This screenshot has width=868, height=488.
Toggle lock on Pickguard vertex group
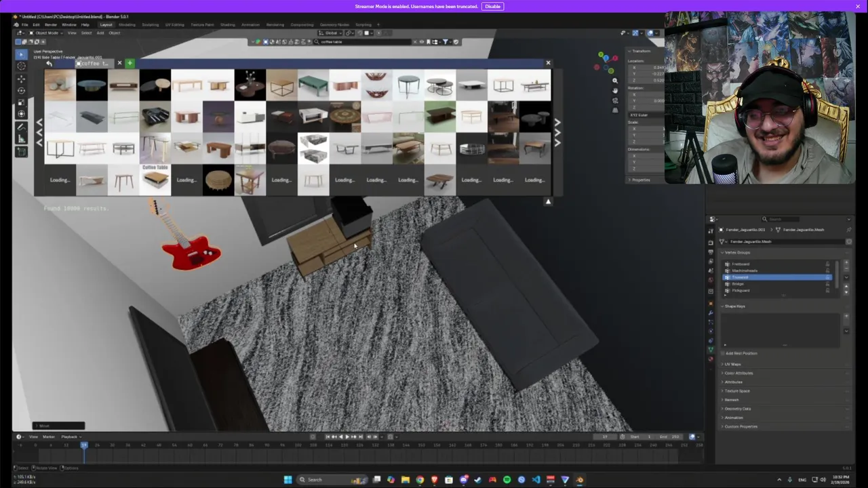pyautogui.click(x=827, y=291)
